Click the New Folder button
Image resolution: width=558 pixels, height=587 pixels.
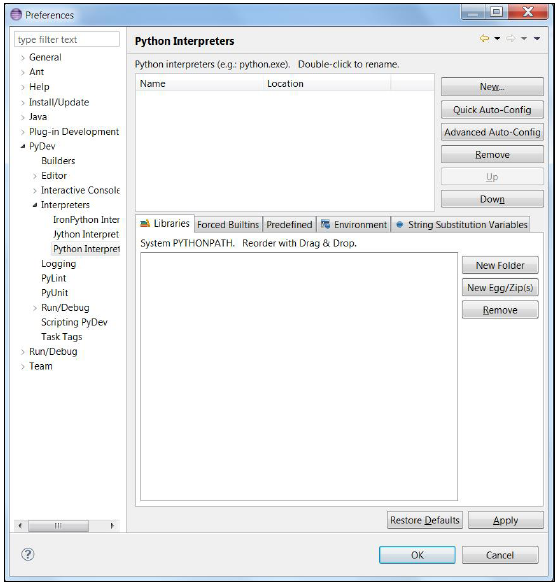[500, 265]
